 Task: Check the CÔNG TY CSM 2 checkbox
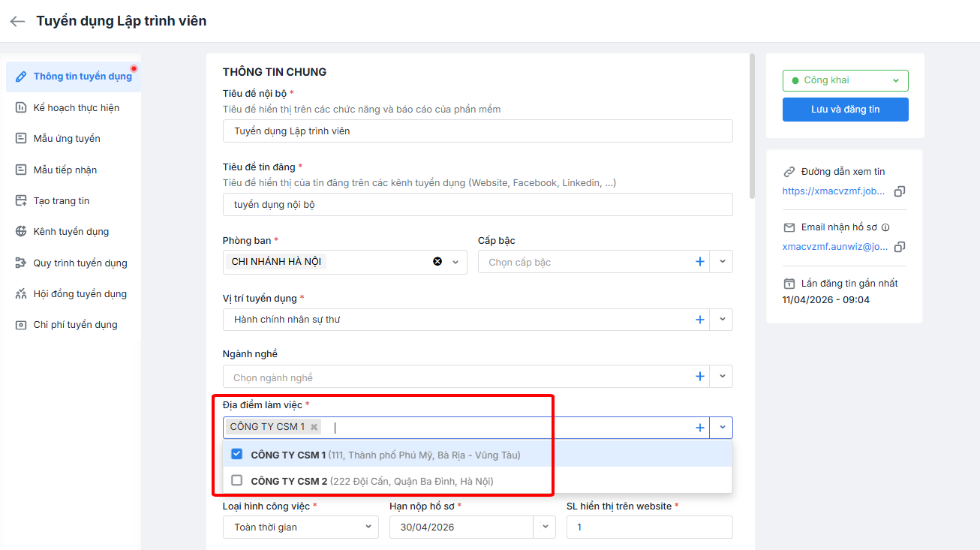pyautogui.click(x=237, y=480)
